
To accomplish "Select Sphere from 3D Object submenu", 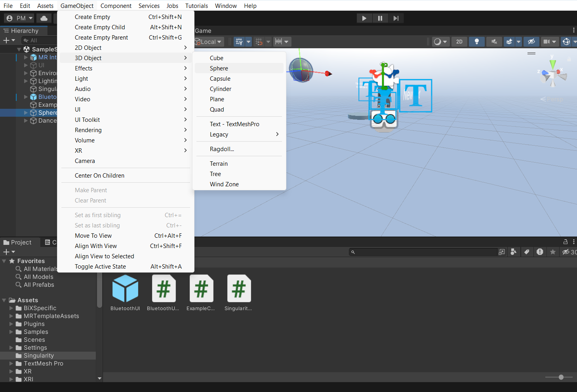I will click(239, 68).
